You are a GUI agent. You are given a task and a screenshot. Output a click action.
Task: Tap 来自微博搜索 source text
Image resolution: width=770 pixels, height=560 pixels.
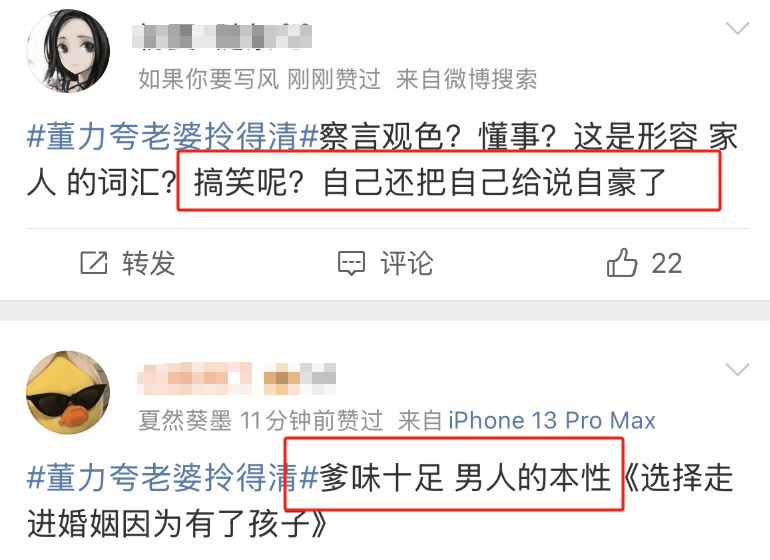pyautogui.click(x=467, y=79)
